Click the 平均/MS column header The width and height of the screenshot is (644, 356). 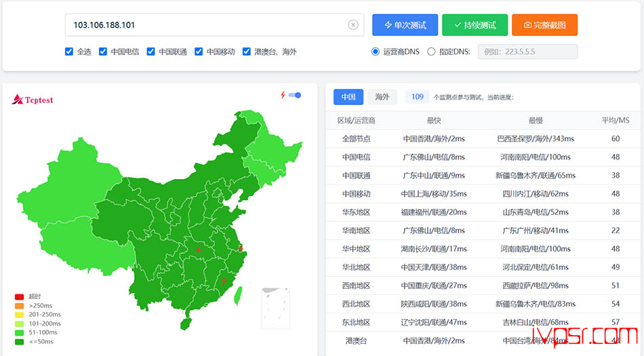tap(616, 120)
